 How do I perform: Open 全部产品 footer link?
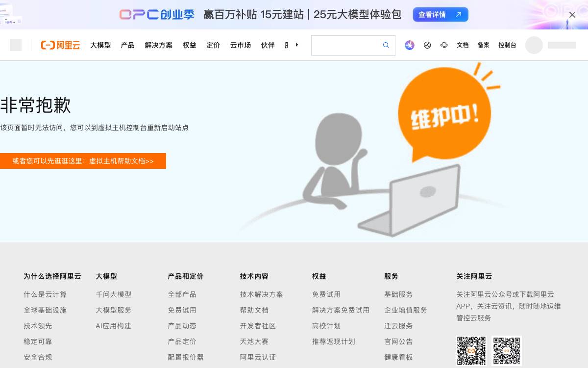(182, 294)
